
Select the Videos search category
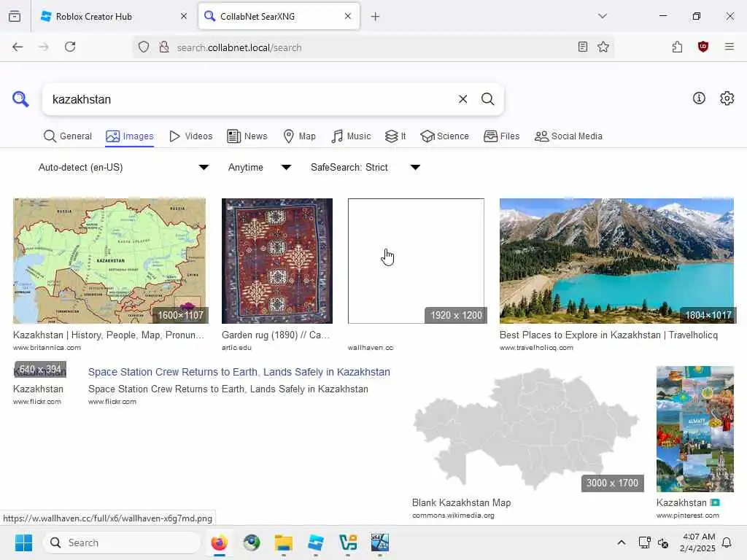pyautogui.click(x=191, y=136)
